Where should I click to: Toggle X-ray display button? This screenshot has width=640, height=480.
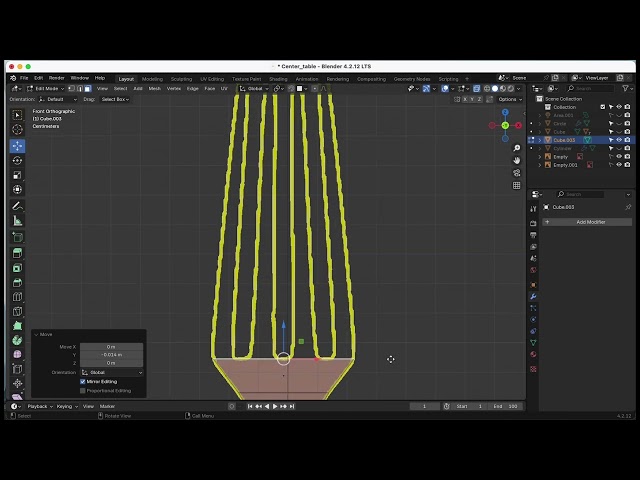[477, 89]
